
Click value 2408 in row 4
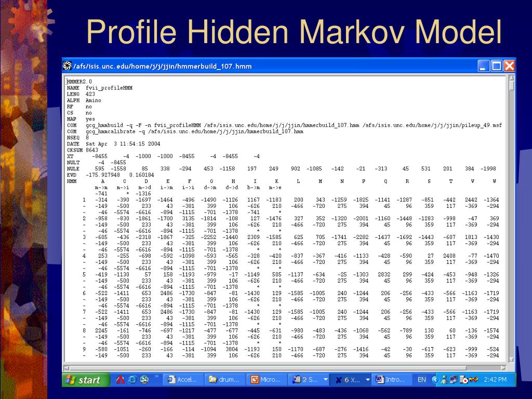(449, 256)
